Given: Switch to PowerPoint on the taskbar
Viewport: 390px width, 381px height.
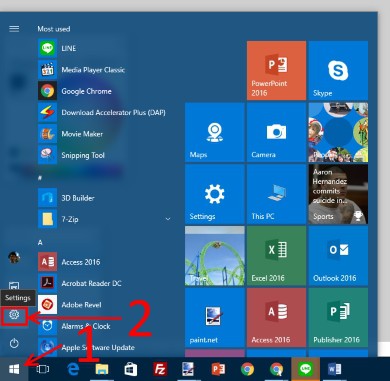Looking at the screenshot, I should pos(218,369).
